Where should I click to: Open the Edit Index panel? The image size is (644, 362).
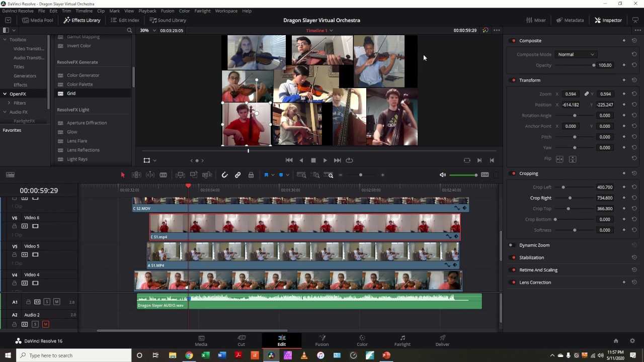point(124,20)
